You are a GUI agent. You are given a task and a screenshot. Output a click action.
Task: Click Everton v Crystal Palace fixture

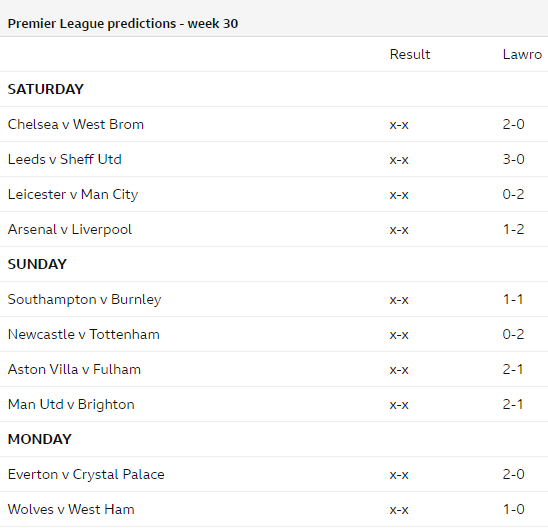click(x=86, y=475)
